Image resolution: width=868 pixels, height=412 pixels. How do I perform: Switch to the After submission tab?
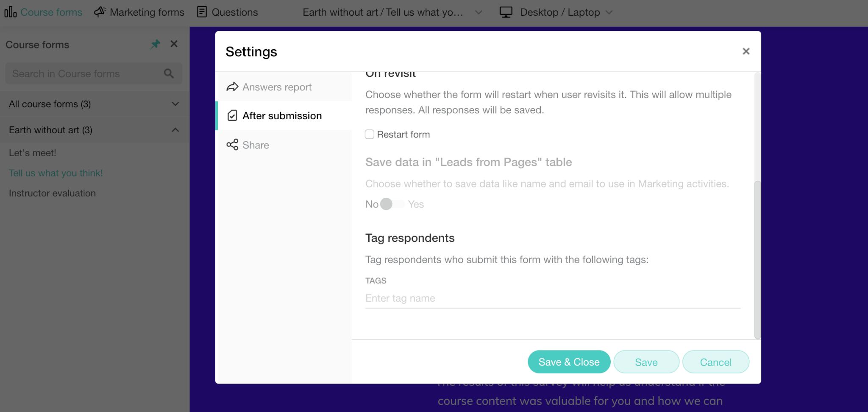click(282, 115)
